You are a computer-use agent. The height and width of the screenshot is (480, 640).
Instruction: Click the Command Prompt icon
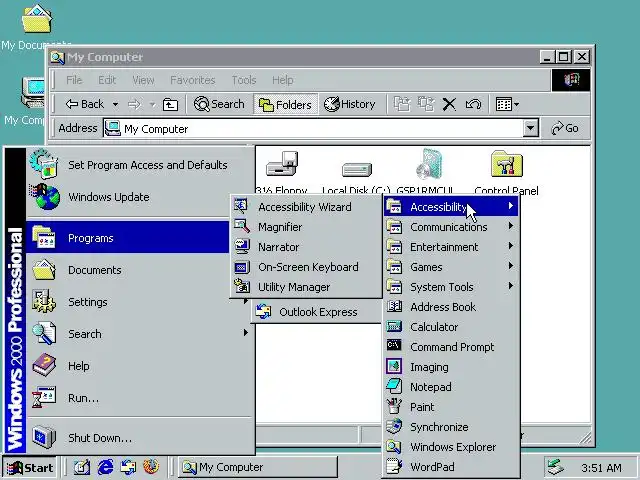point(394,346)
